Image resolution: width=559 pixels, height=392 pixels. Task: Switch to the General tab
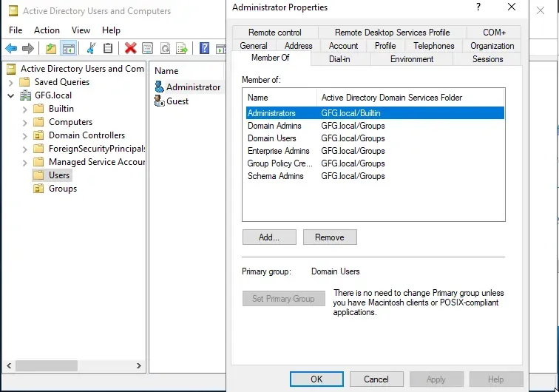coord(254,46)
